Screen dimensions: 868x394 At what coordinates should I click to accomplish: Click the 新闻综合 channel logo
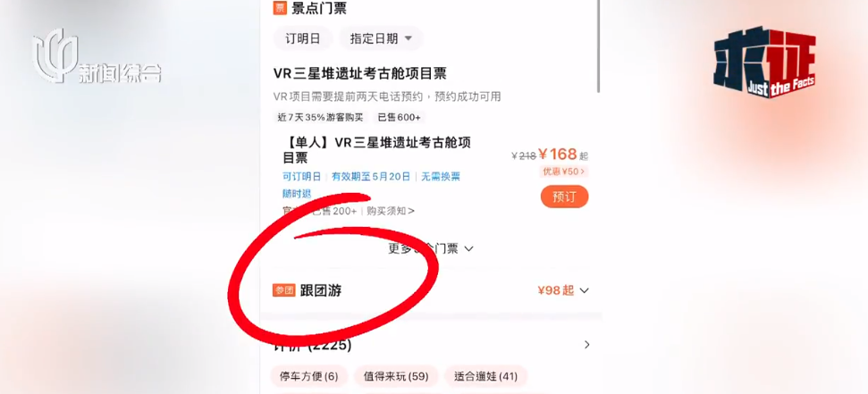[x=97, y=57]
